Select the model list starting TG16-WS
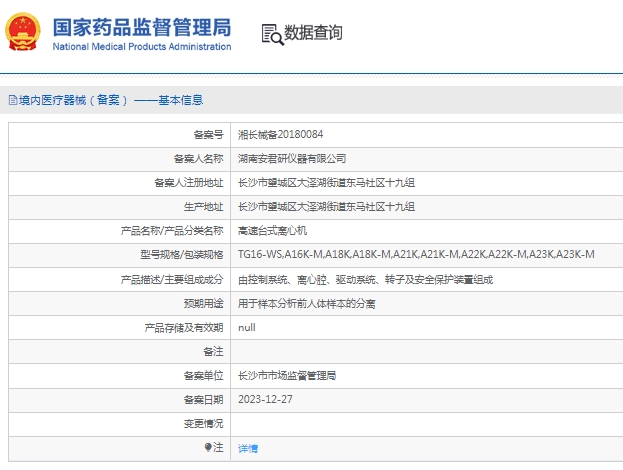The width and height of the screenshot is (623, 470). (416, 254)
